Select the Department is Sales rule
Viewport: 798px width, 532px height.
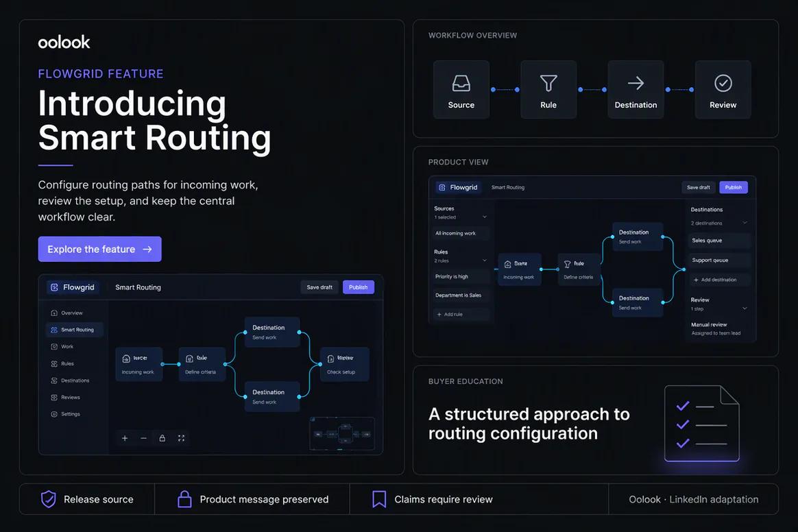coord(461,295)
